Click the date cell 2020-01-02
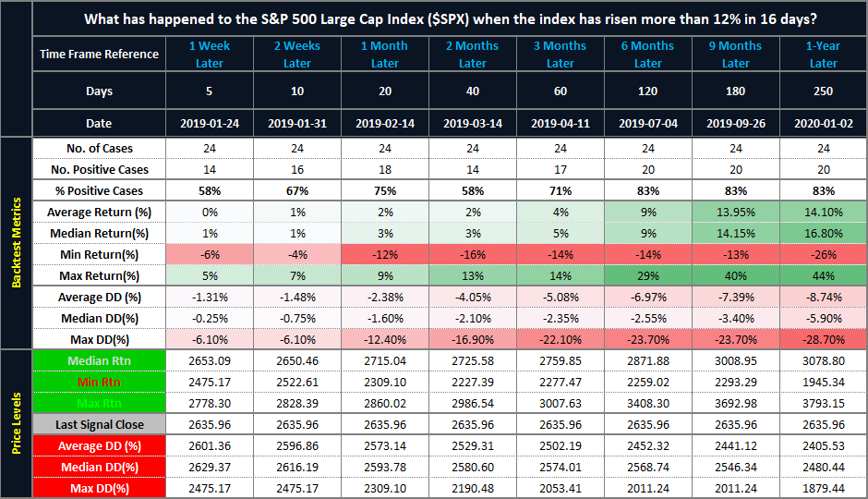Image resolution: width=868 pixels, height=499 pixels. 823,123
